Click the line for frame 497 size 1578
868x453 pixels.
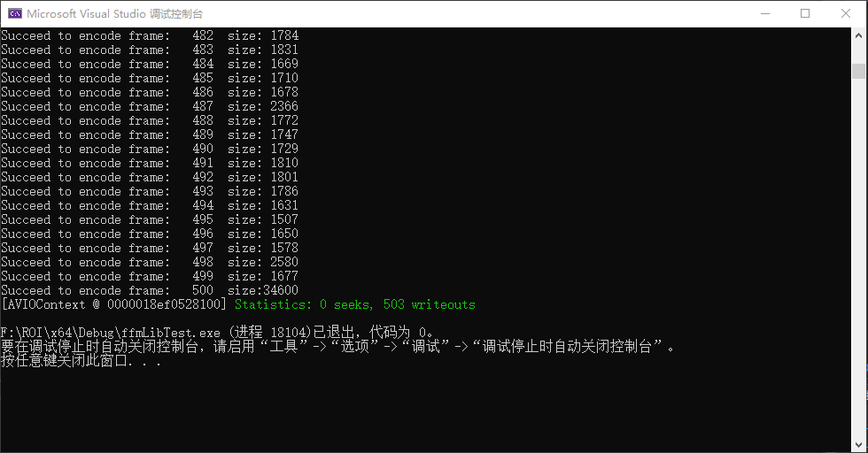point(150,248)
